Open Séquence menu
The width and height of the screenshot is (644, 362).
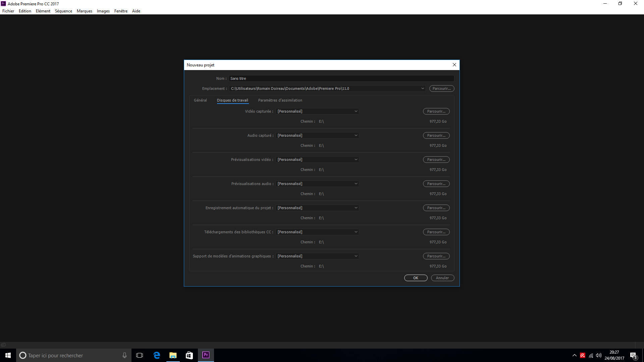63,11
